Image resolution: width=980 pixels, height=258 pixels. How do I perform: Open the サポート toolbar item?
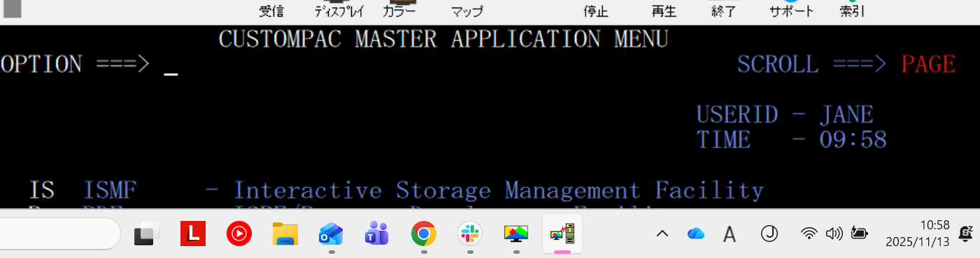(791, 11)
